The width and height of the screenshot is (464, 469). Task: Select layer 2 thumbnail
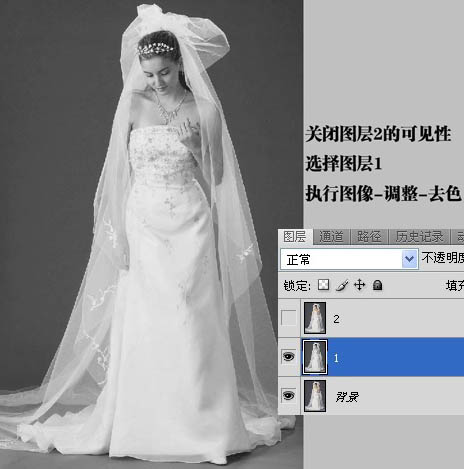click(315, 318)
